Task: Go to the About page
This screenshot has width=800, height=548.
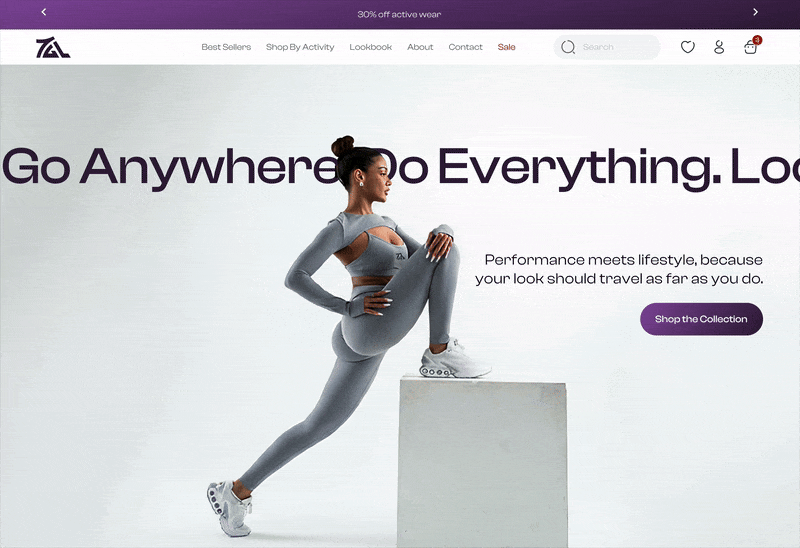Action: (420, 47)
